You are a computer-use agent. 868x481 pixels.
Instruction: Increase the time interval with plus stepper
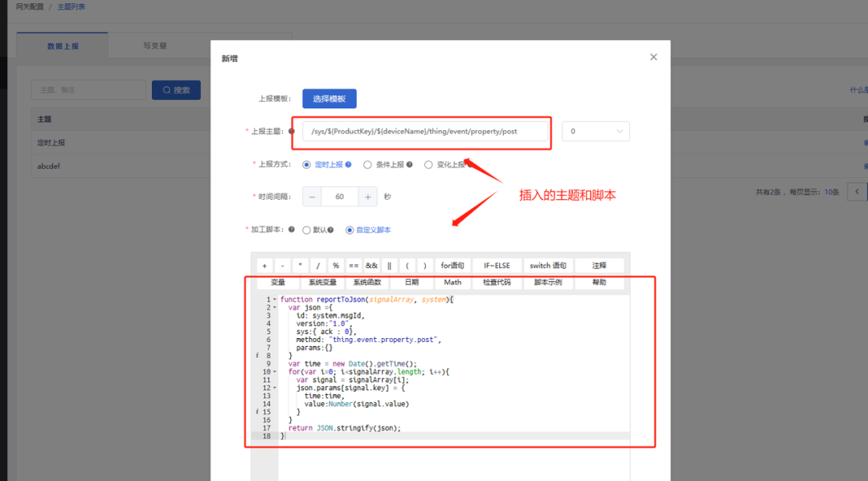[x=367, y=197]
